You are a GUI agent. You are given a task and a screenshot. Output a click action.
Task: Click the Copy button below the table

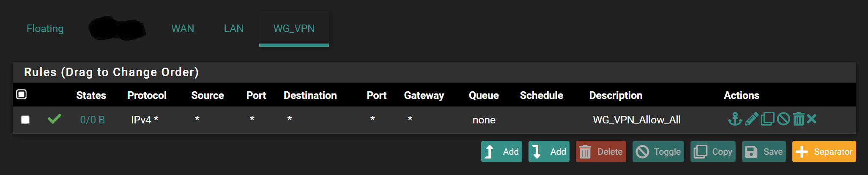[x=713, y=152]
